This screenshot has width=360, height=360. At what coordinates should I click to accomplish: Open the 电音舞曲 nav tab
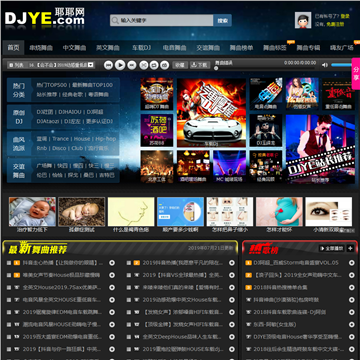174,48
